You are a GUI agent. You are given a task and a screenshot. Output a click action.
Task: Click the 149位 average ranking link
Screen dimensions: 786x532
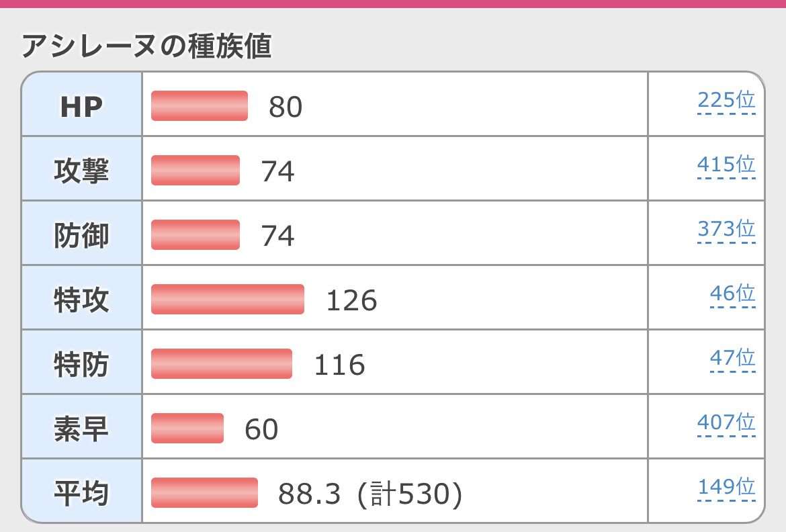(726, 487)
